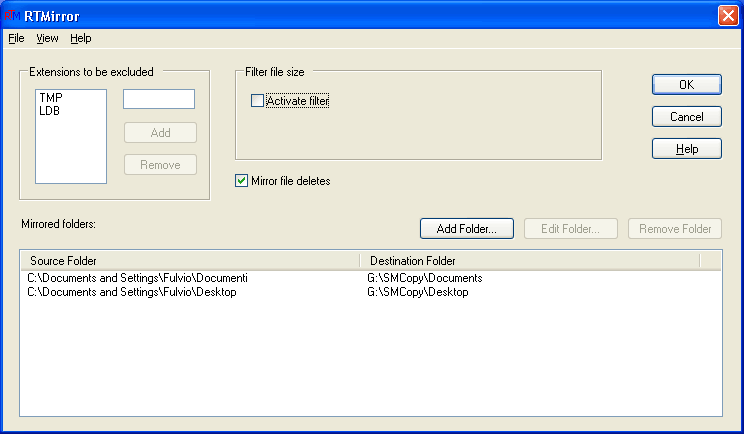Select the Fulvio\Desktop source folder row
Screen dimensions: 744x434
pyautogui.click(x=131, y=292)
